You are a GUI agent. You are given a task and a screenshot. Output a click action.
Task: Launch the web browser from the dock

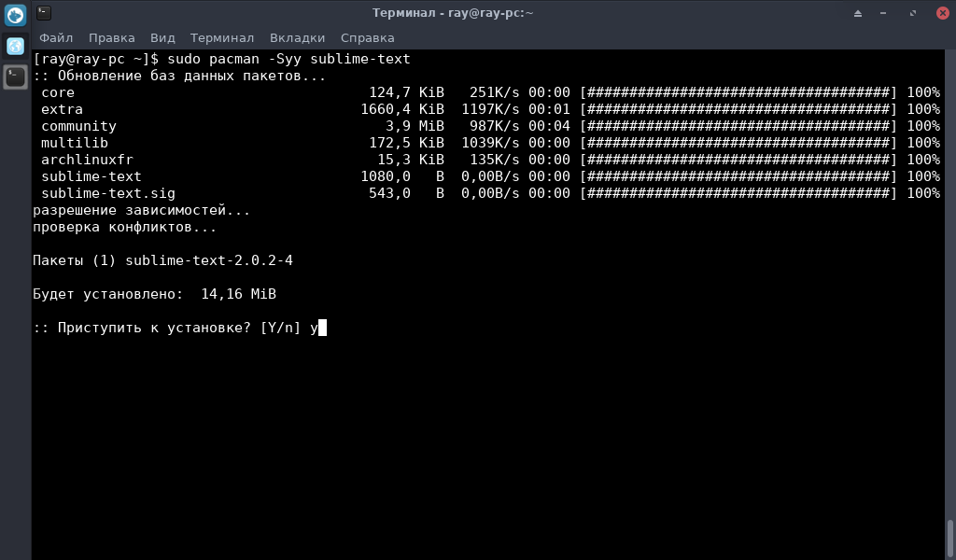15,46
